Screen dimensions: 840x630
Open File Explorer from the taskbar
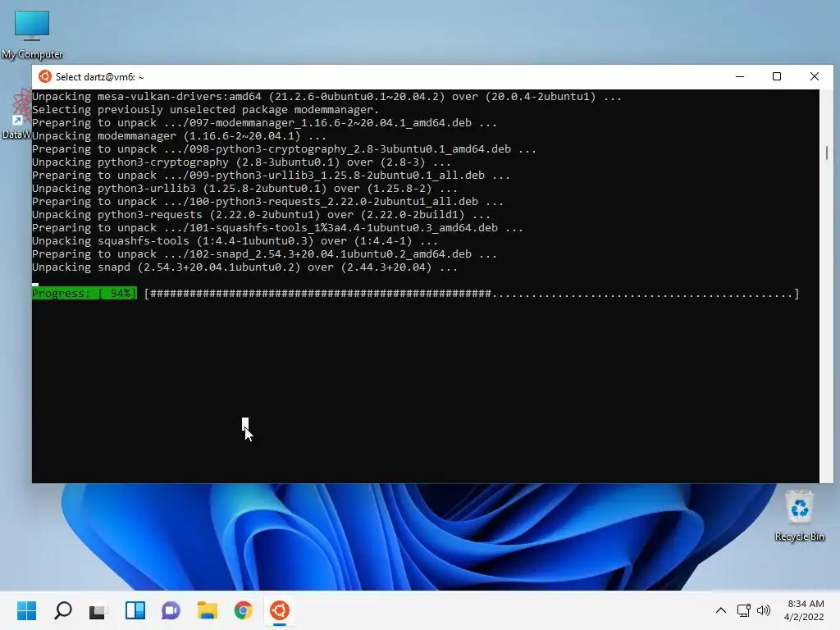coord(208,610)
